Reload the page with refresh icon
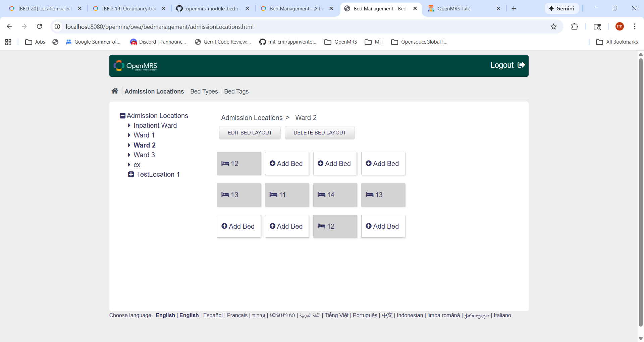Screen dimensions: 644x342 coord(39,26)
